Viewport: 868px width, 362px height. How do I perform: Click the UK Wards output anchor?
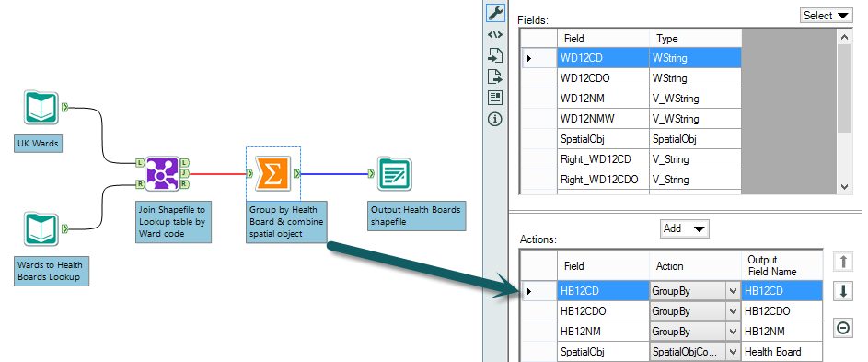click(65, 107)
